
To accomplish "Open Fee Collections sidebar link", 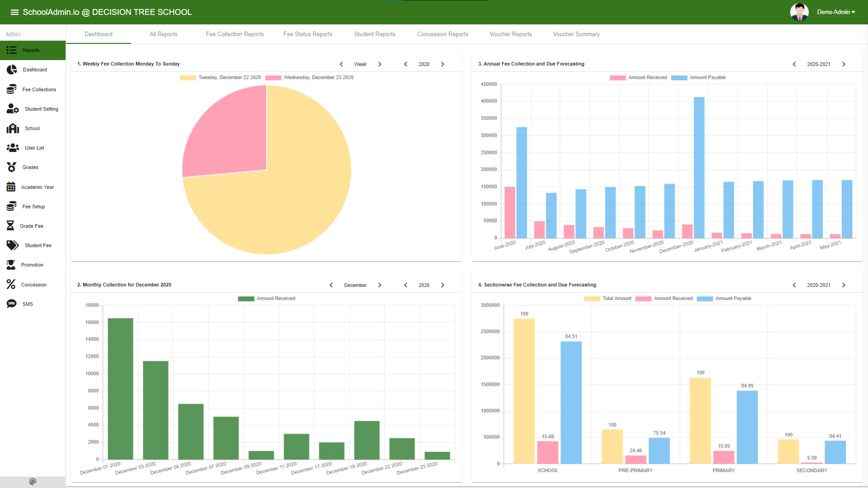I will [33, 89].
